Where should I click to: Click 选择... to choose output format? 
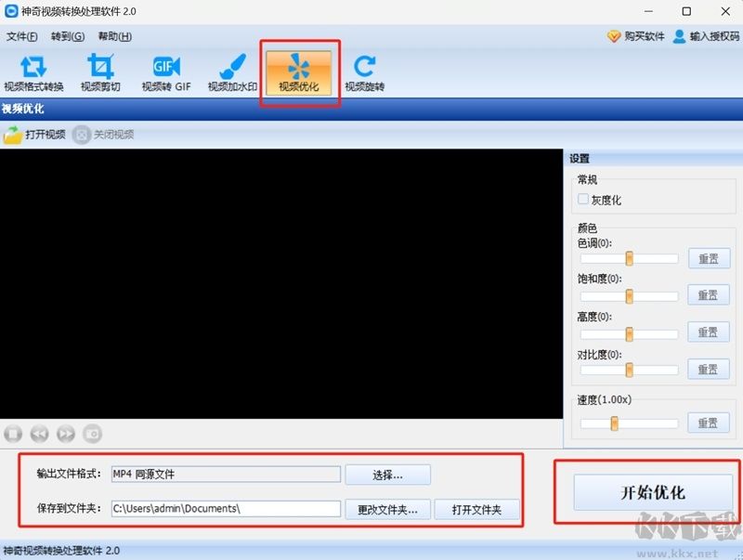387,475
